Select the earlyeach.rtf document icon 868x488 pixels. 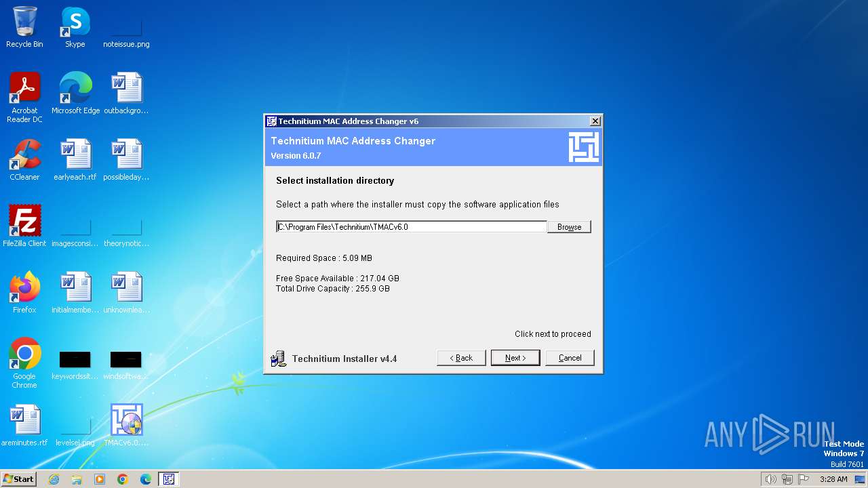[x=75, y=160]
